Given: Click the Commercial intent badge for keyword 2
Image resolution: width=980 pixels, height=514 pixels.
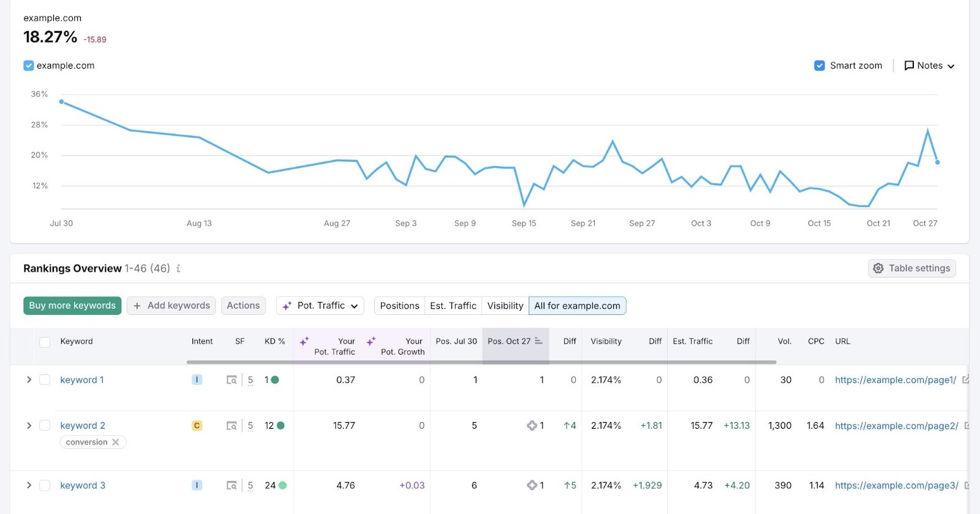Looking at the screenshot, I should tap(197, 425).
